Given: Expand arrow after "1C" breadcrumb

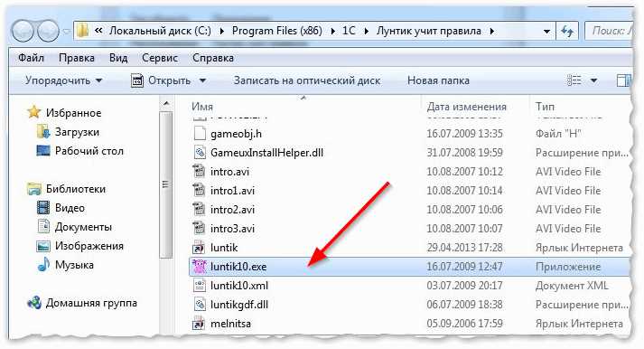Looking at the screenshot, I should click(x=366, y=32).
